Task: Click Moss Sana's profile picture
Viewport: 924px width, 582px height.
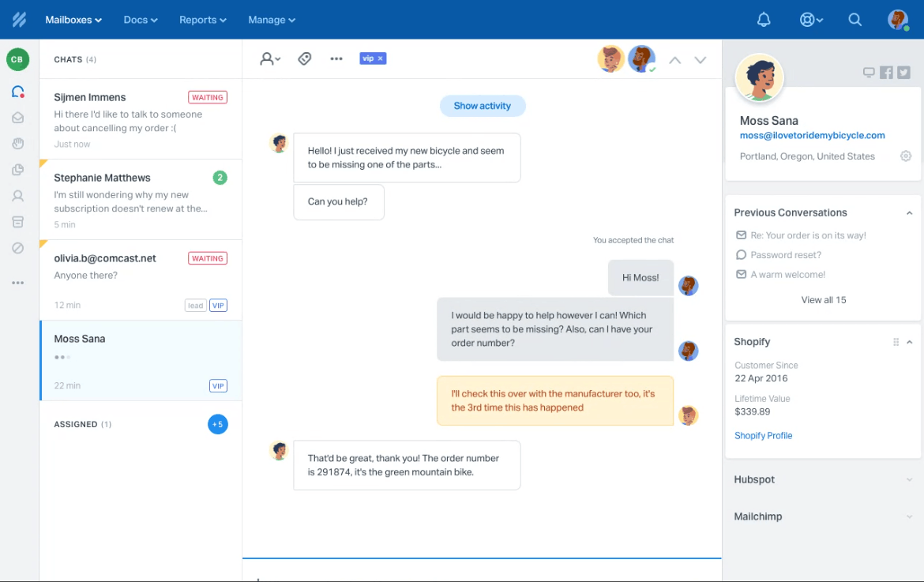Action: coord(759,77)
